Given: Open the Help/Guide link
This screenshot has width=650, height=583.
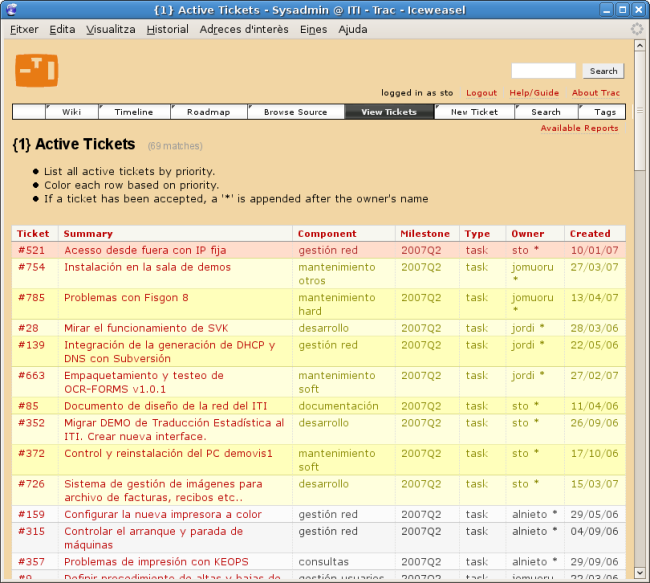Looking at the screenshot, I should pos(534,93).
